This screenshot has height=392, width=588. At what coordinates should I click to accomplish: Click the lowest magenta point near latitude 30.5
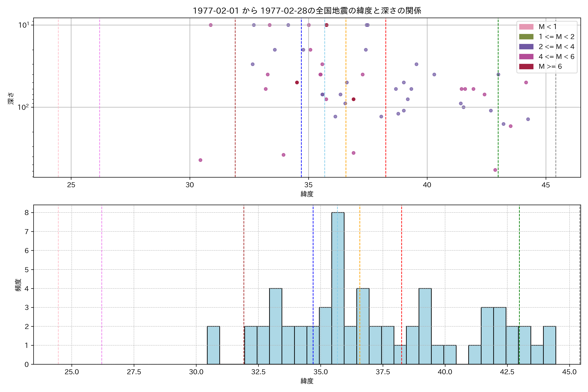(x=200, y=160)
